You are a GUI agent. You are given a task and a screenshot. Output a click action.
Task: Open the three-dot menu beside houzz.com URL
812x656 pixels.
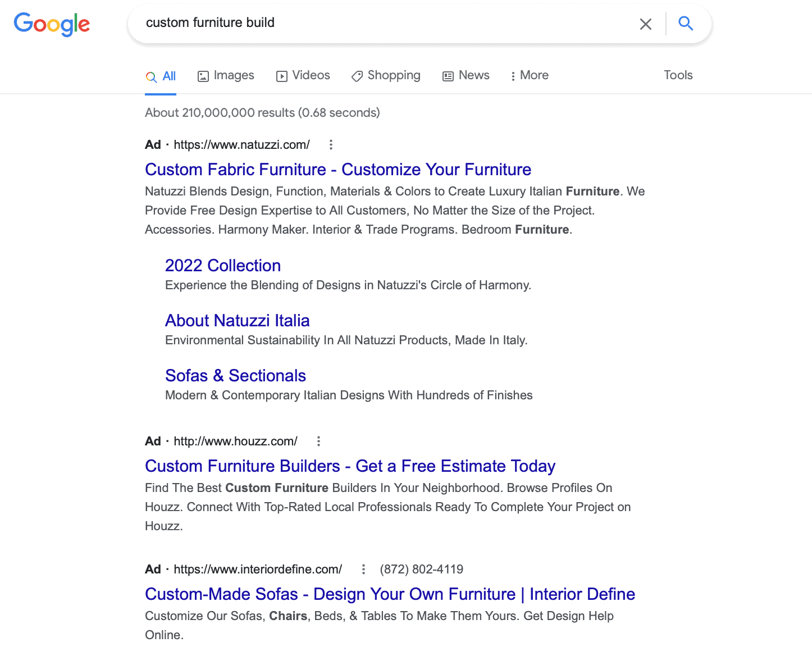pyautogui.click(x=318, y=441)
